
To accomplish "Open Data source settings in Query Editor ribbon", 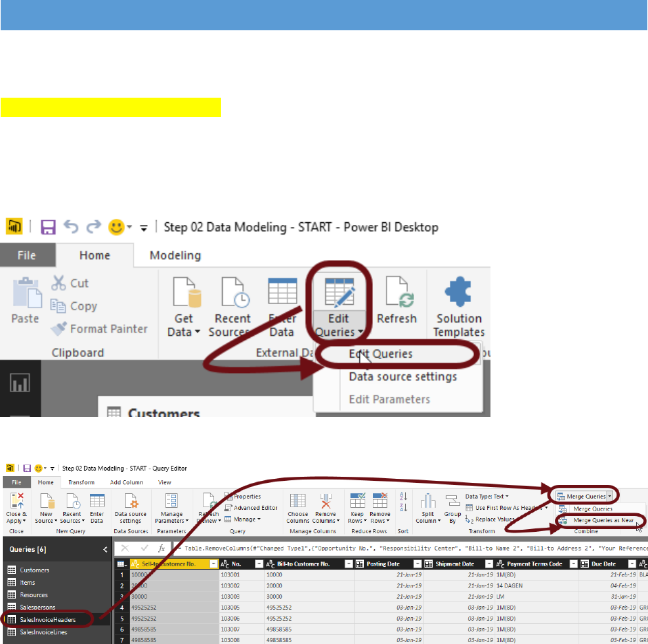I will point(131,509).
